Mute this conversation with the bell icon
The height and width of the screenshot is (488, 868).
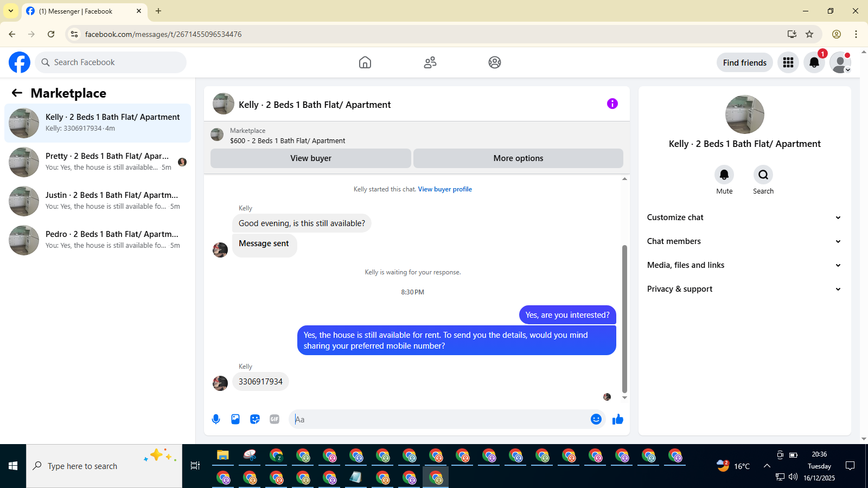point(724,175)
